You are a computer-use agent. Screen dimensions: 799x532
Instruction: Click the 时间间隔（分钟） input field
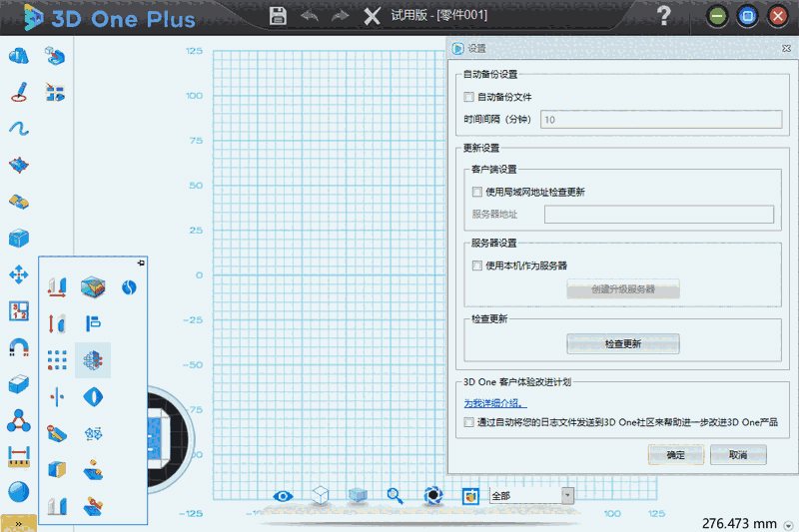tap(661, 120)
